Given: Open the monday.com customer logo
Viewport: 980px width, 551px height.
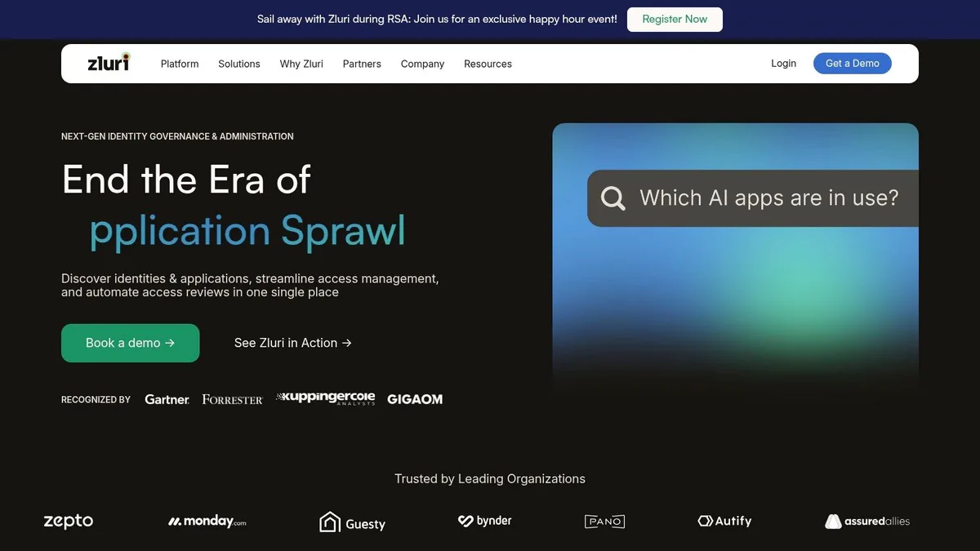Looking at the screenshot, I should coord(207,521).
